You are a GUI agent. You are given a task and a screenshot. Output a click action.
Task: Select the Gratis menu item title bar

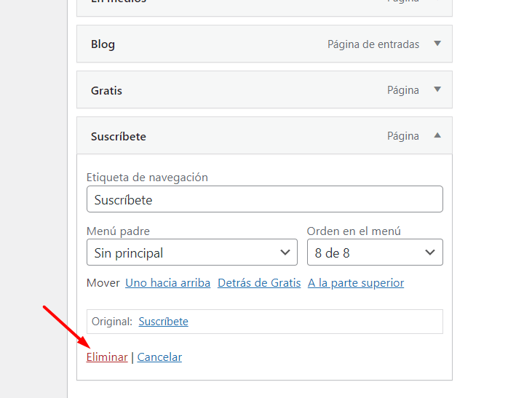click(265, 89)
